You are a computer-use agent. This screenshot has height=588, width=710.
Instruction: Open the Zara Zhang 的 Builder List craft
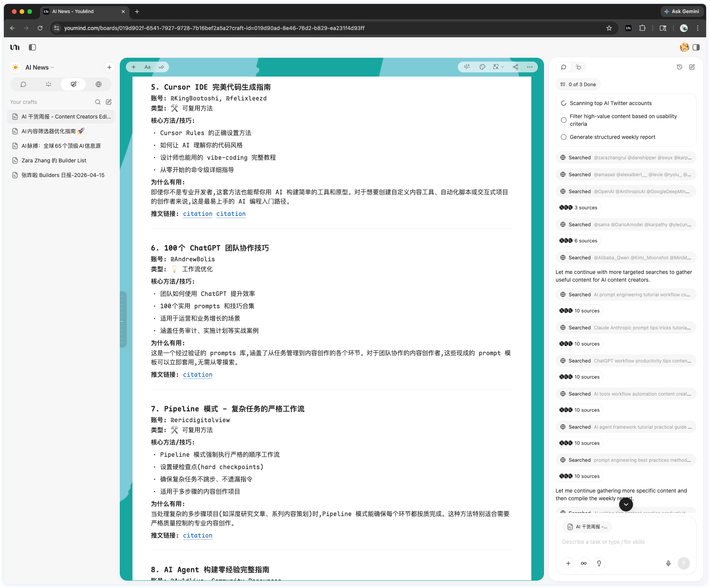coord(54,160)
